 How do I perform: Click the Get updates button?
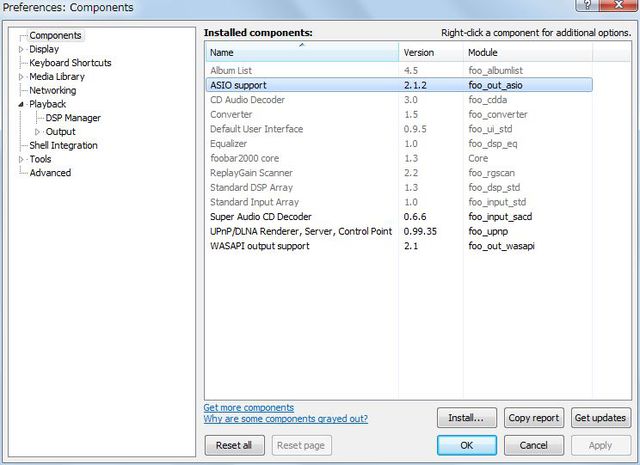601,418
